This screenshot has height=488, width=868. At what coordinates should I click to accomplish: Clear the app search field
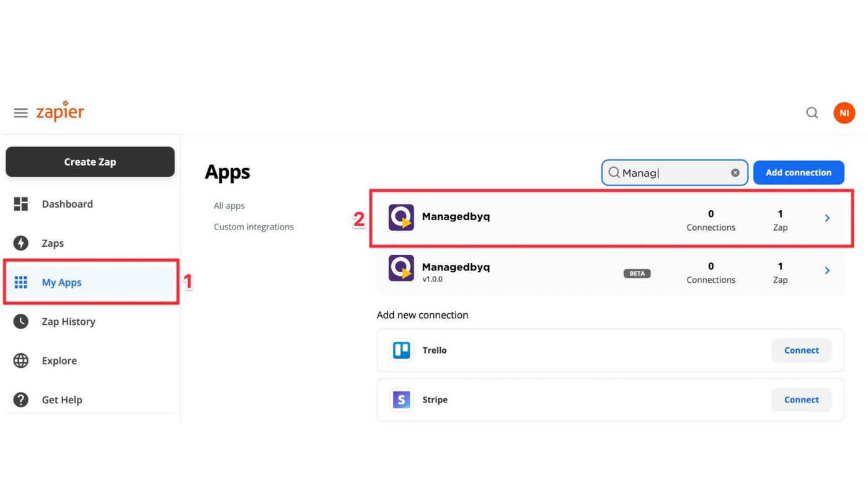(735, 173)
